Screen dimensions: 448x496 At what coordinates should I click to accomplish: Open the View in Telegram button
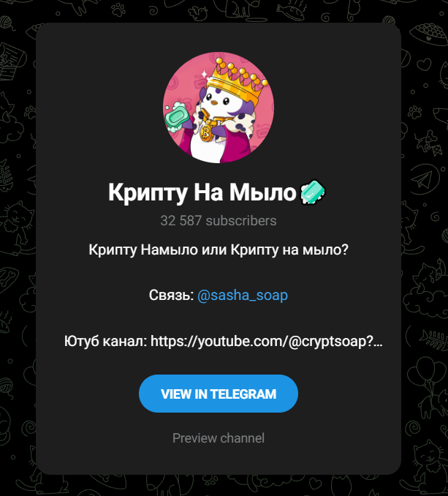tap(219, 394)
